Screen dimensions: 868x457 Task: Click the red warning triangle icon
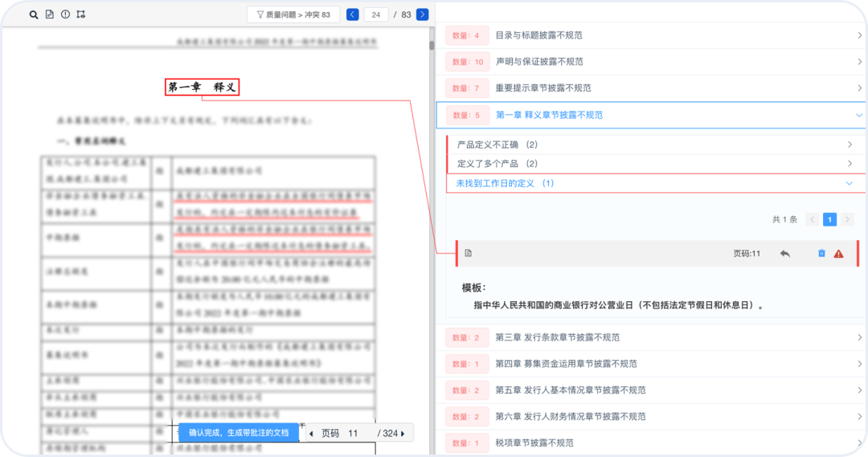click(x=838, y=253)
